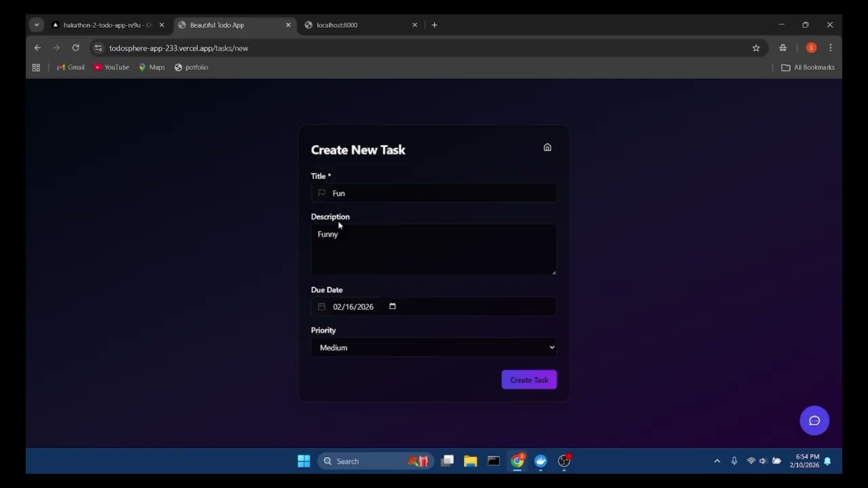Open the apps grid in bookmarks bar

(x=36, y=67)
